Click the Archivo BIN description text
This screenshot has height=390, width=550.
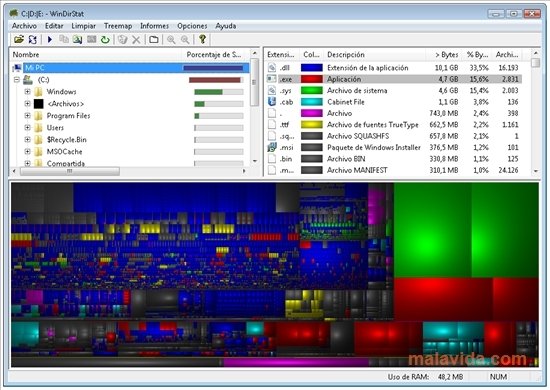[x=346, y=159]
